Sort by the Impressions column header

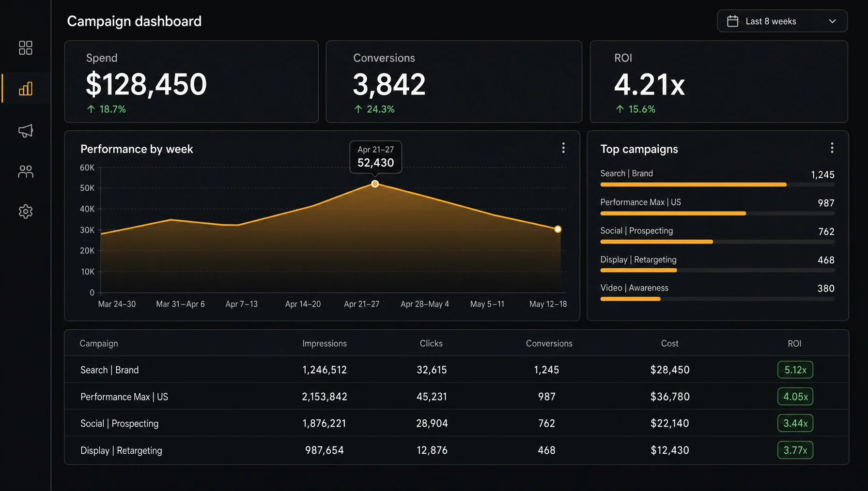[325, 343]
